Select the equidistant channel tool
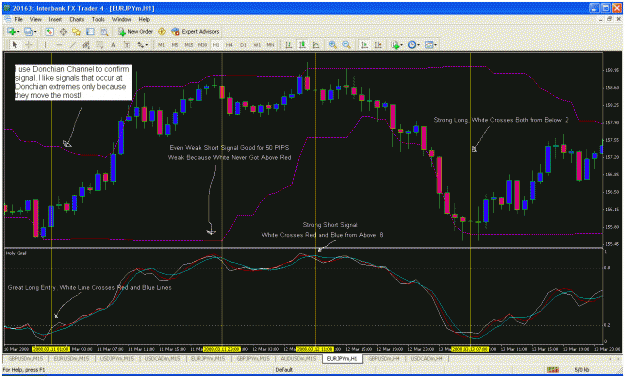This screenshot has width=625, height=376. pyautogui.click(x=86, y=45)
